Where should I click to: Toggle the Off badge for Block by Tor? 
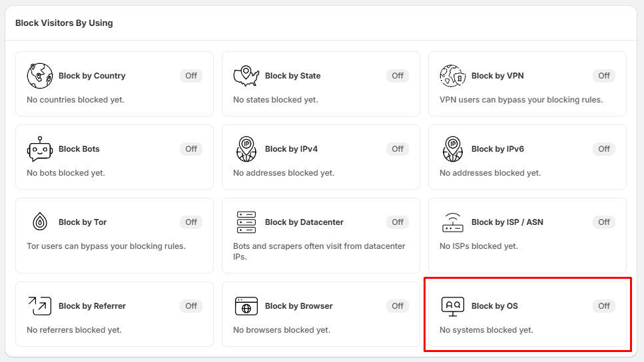[191, 222]
